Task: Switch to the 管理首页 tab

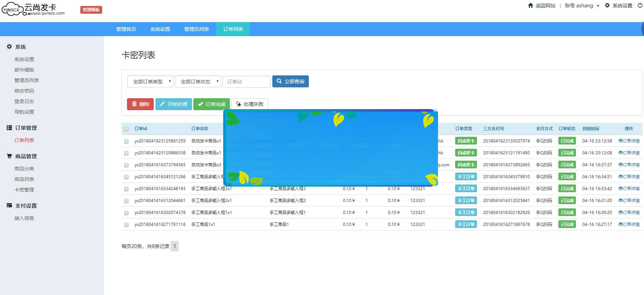Action: (x=126, y=29)
